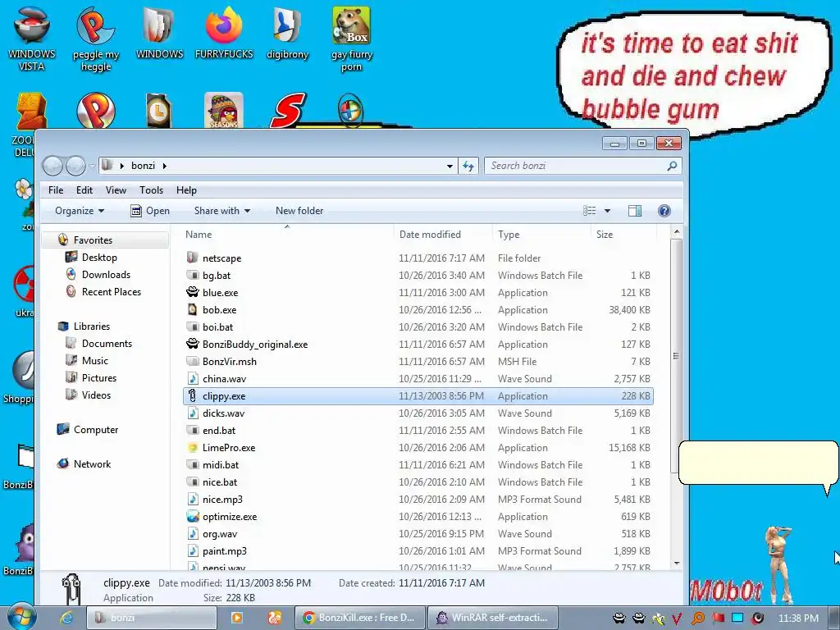Launch Internet Explorer from the taskbar

(x=66, y=618)
